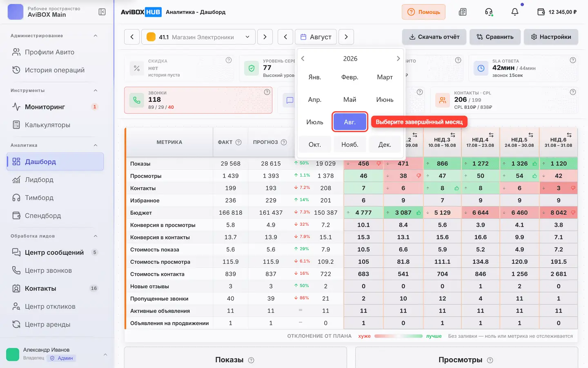
Task: Go to previous shop arrow
Action: [x=132, y=37]
